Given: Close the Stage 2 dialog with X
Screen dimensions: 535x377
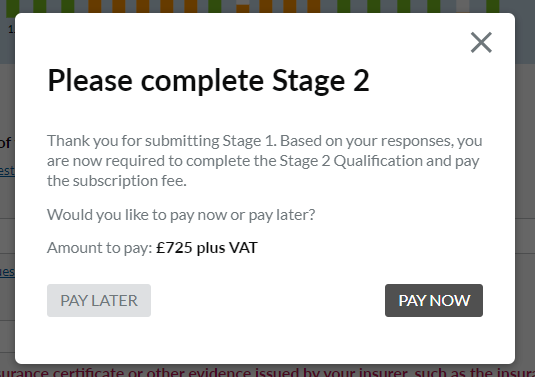Looking at the screenshot, I should 481,43.
